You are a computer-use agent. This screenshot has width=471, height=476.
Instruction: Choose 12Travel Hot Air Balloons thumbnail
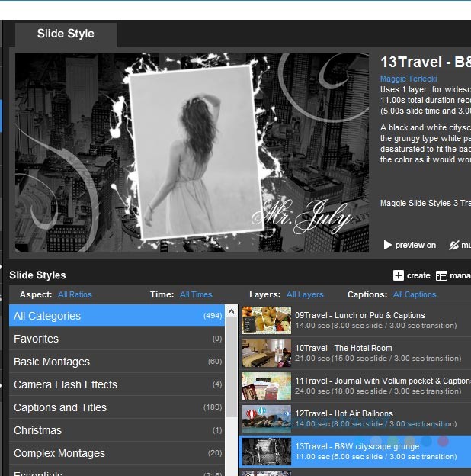coord(267,419)
